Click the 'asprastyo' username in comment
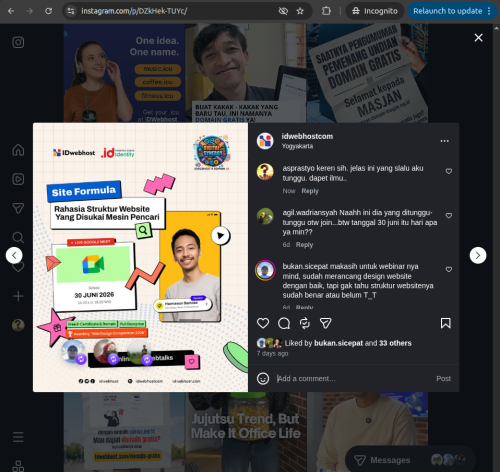The image size is (500, 472). point(298,168)
